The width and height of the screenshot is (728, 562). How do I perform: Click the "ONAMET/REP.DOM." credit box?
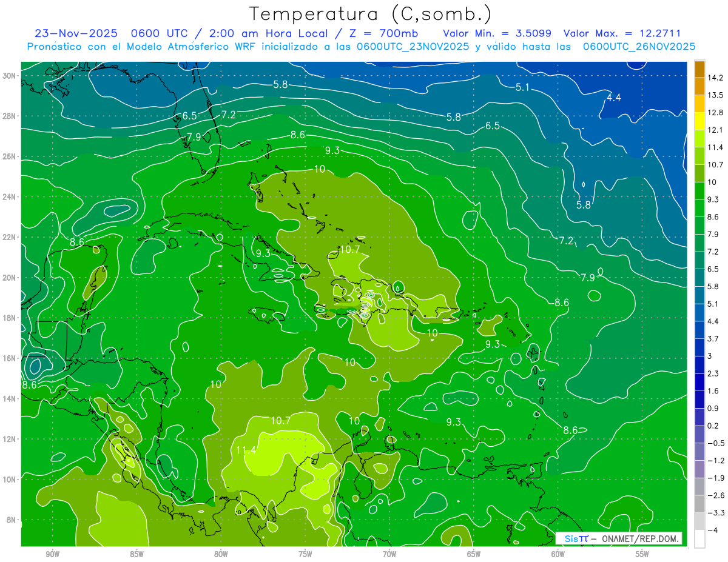tap(619, 538)
